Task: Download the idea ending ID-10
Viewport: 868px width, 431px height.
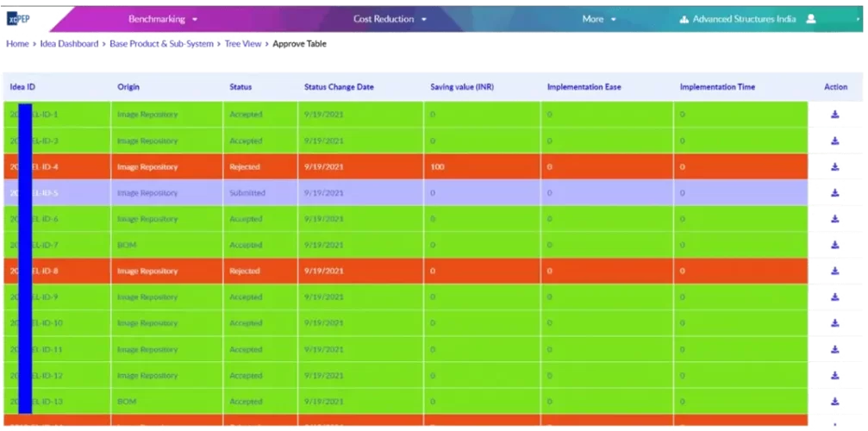Action: click(x=835, y=322)
